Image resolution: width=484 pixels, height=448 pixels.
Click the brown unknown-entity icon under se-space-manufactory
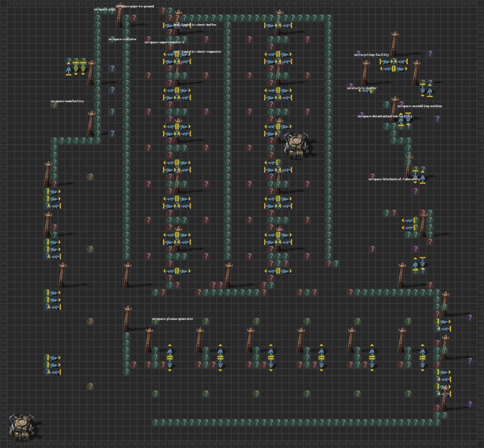click(54, 105)
